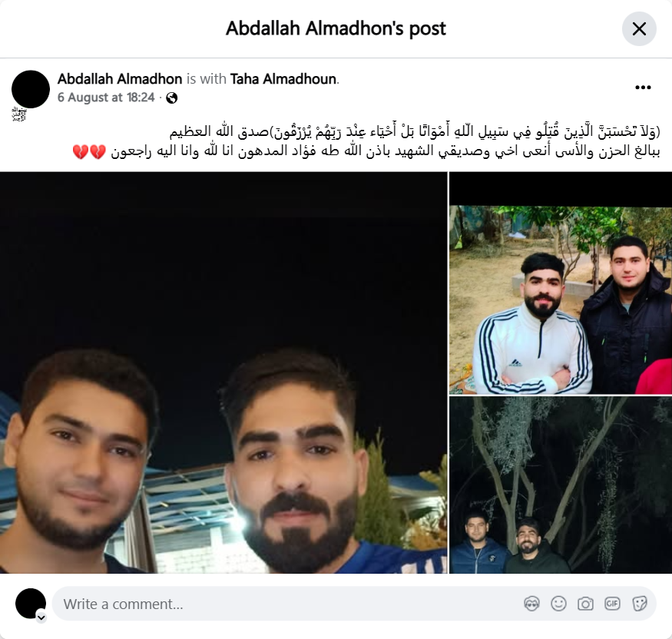This screenshot has width=672, height=639.
Task: Open the three-dot post options menu
Action: [643, 88]
